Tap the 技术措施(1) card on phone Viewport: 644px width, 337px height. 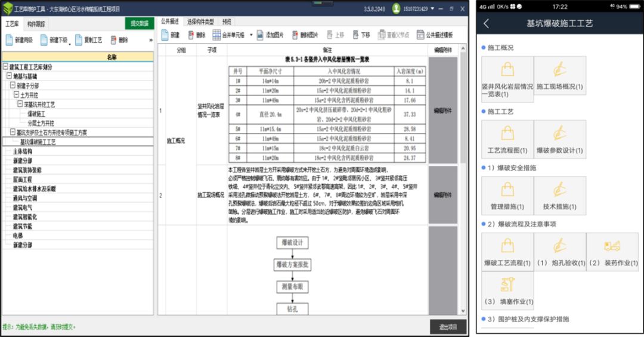560,196
